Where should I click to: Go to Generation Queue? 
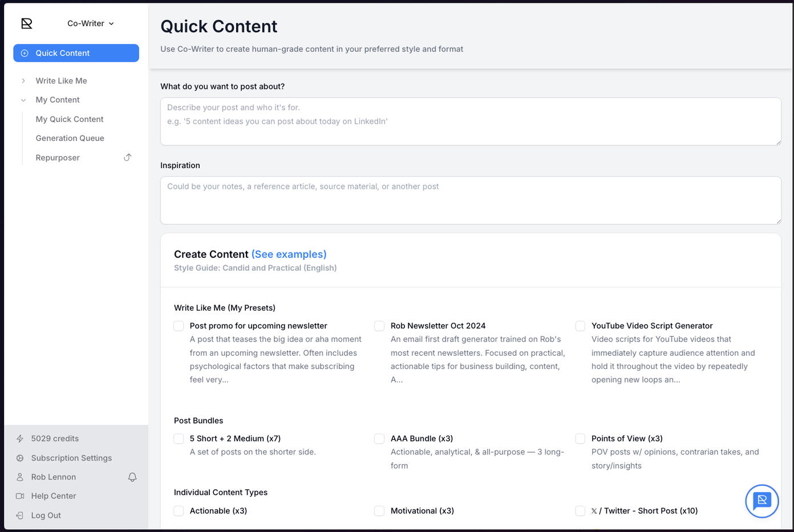[70, 138]
